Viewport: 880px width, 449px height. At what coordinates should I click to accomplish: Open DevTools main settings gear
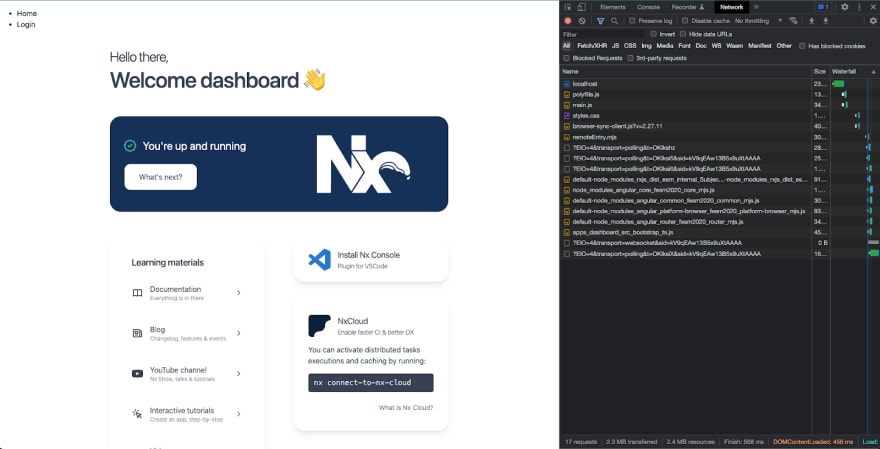click(845, 7)
